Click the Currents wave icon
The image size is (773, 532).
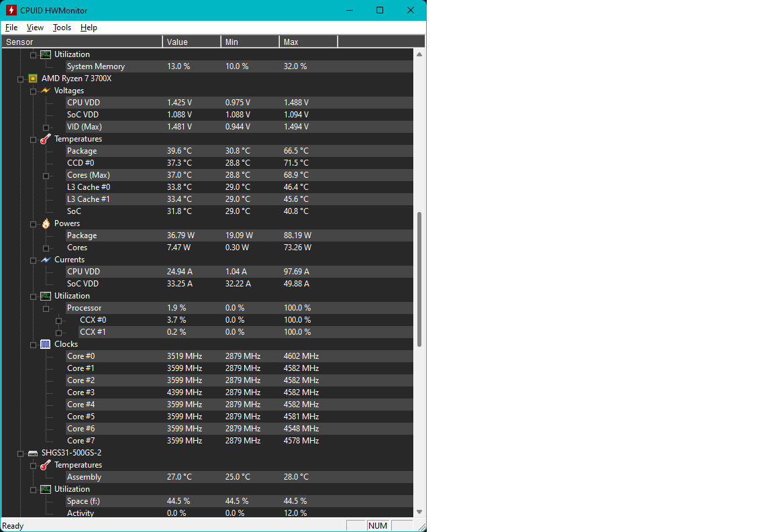pos(46,260)
